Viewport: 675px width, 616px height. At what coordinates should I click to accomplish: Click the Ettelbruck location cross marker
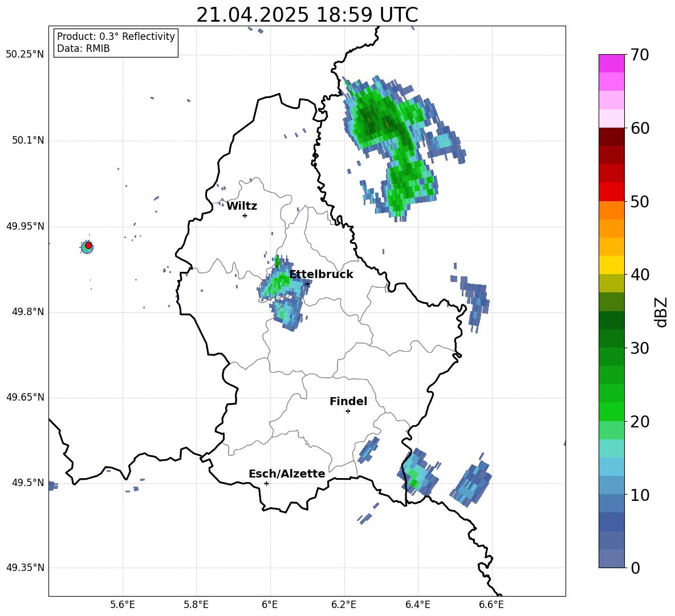[x=307, y=284]
